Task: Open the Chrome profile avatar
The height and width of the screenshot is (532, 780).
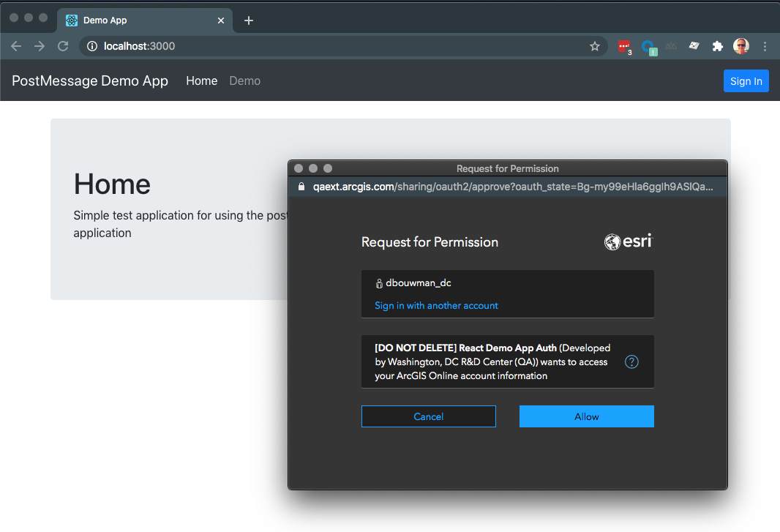Action: pos(740,46)
